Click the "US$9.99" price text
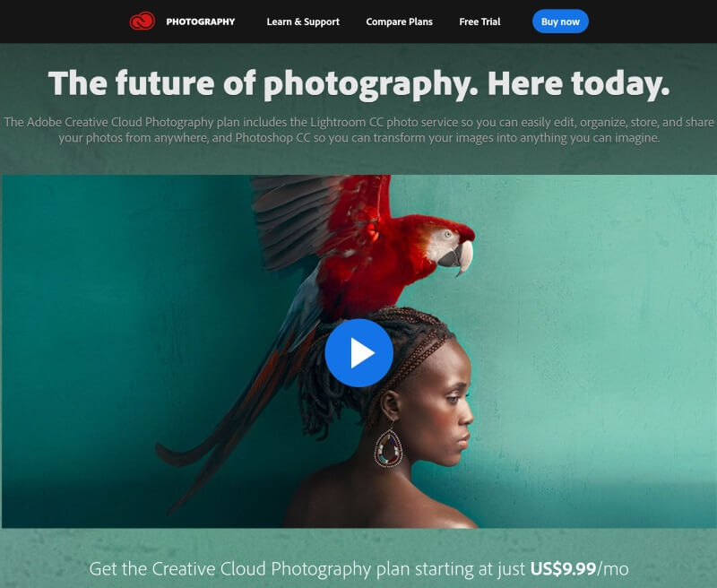The image size is (717, 588). pos(563,569)
